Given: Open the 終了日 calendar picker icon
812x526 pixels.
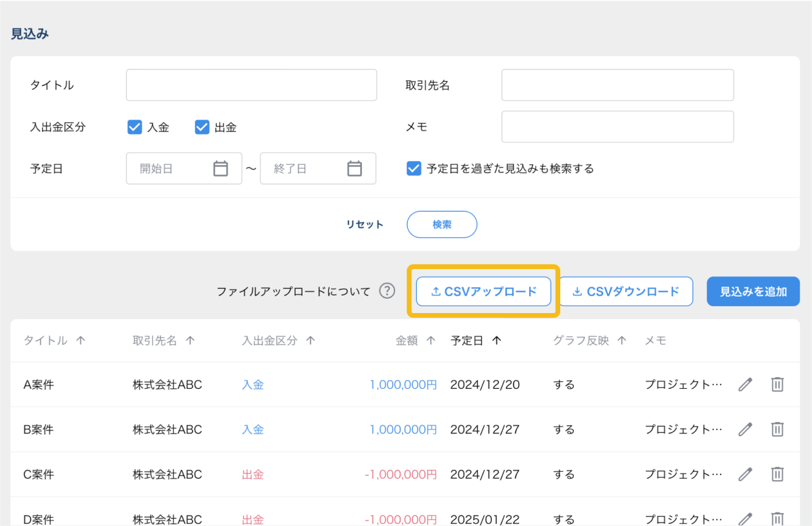Looking at the screenshot, I should pyautogui.click(x=355, y=168).
